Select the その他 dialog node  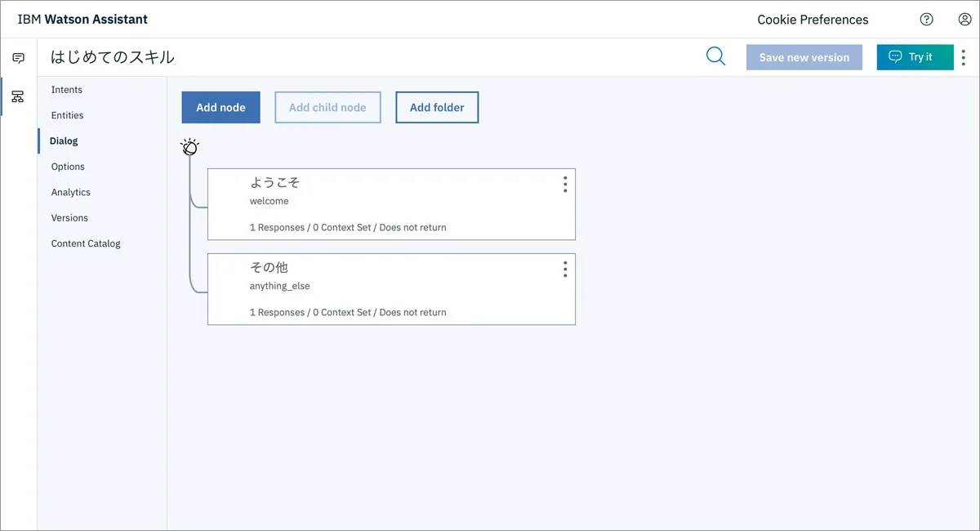point(391,289)
